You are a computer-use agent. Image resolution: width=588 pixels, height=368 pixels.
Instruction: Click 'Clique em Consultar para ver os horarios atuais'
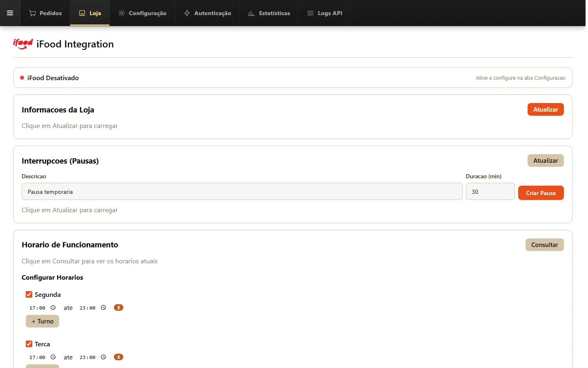pyautogui.click(x=89, y=261)
